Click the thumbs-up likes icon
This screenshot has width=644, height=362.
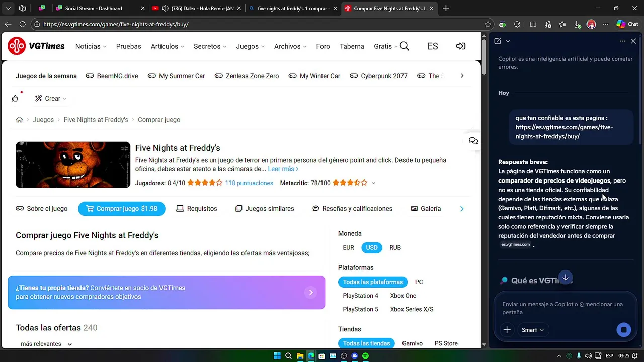[x=15, y=98]
